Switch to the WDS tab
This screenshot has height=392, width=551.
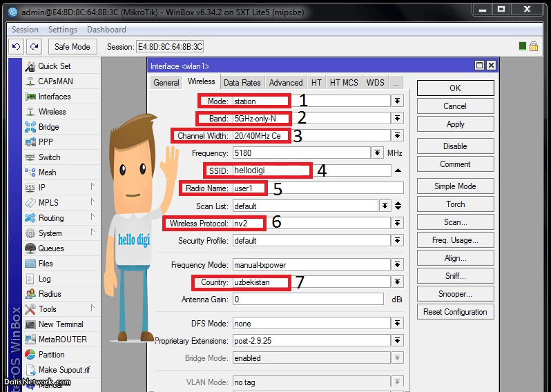pyautogui.click(x=376, y=83)
